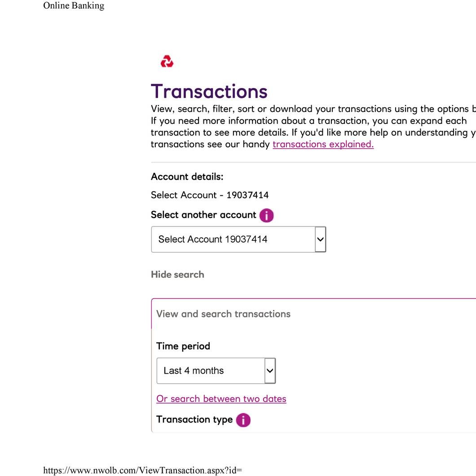Click the View and search transactions header
Screen dimensions: 476x476
pyautogui.click(x=223, y=313)
